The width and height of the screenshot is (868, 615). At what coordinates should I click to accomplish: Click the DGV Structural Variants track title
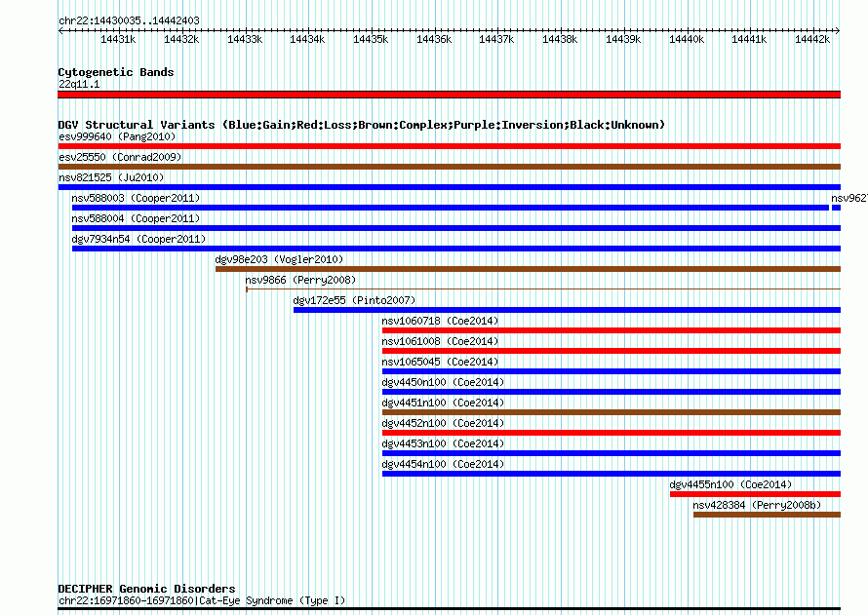[362, 125]
